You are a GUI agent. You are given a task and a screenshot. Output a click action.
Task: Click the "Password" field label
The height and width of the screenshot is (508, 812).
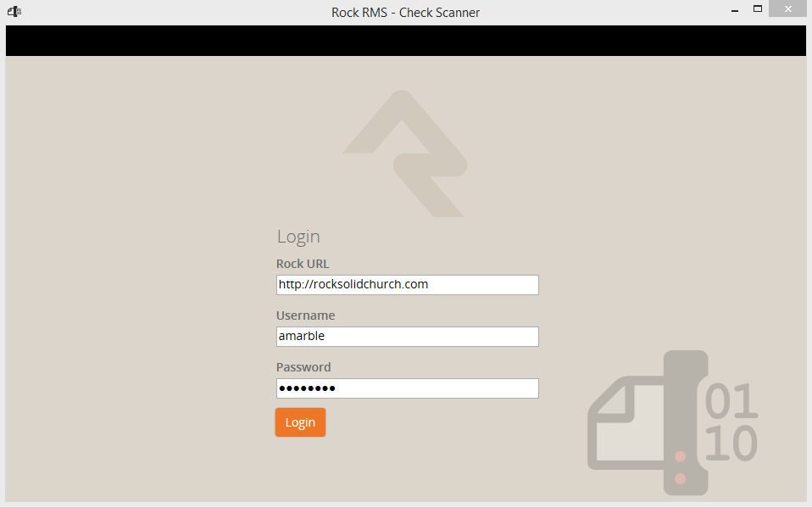coord(303,367)
